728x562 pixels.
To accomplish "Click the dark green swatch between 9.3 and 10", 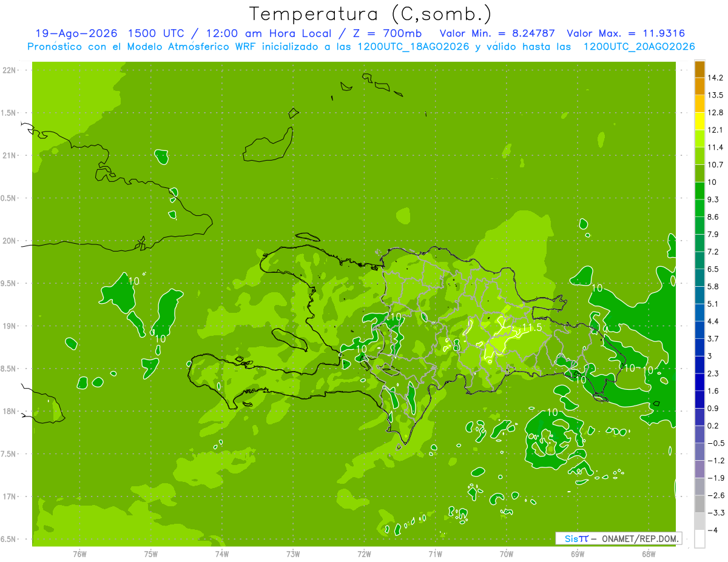I will (699, 190).
